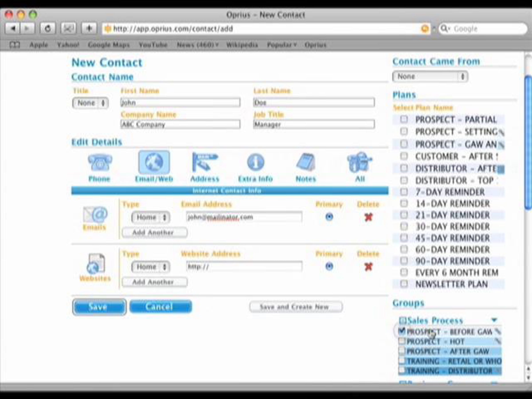This screenshot has height=399, width=532.
Task: Check the EVERY 6 MONTH REM plan
Action: 404,272
